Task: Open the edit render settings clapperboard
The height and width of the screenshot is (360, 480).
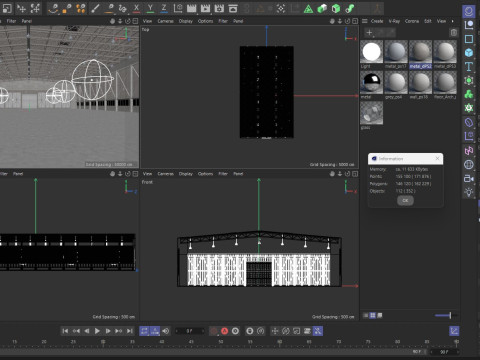Action: (x=219, y=8)
